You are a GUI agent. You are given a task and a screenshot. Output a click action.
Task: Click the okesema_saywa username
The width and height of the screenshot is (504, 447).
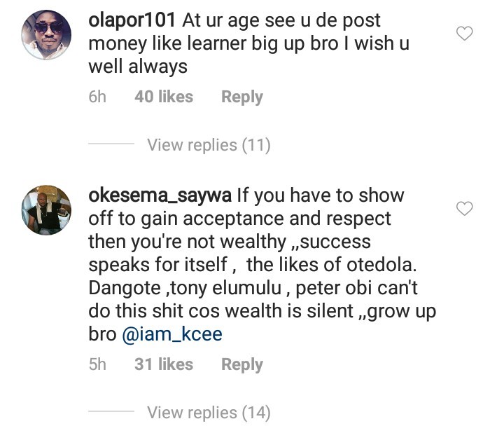pos(161,195)
